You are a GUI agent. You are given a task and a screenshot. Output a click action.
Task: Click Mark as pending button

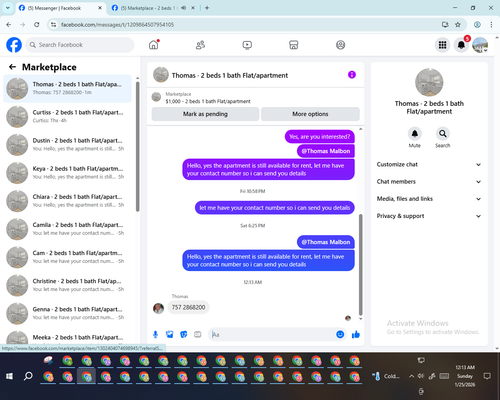pos(205,114)
